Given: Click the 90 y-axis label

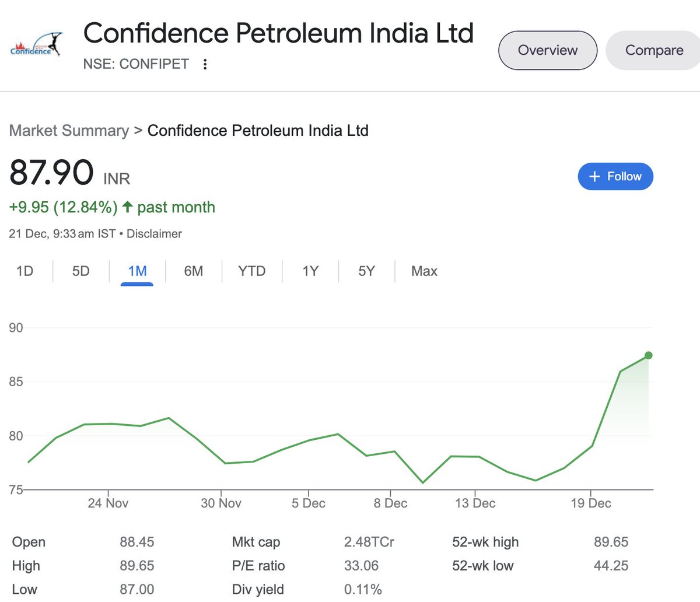Looking at the screenshot, I should (16, 328).
